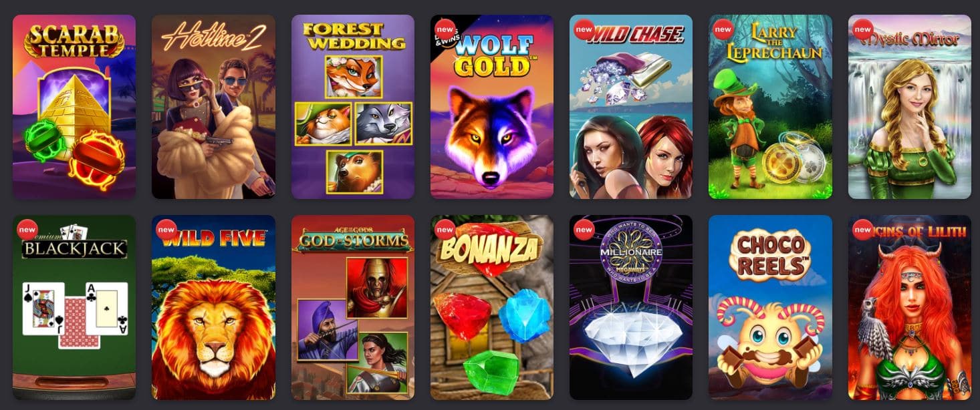Open the Millionaire Megaways game
Image resolution: width=980 pixels, height=410 pixels.
tap(631, 307)
